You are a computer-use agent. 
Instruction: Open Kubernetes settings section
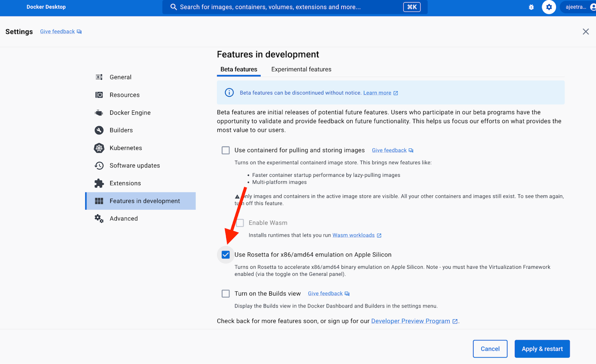click(140, 148)
